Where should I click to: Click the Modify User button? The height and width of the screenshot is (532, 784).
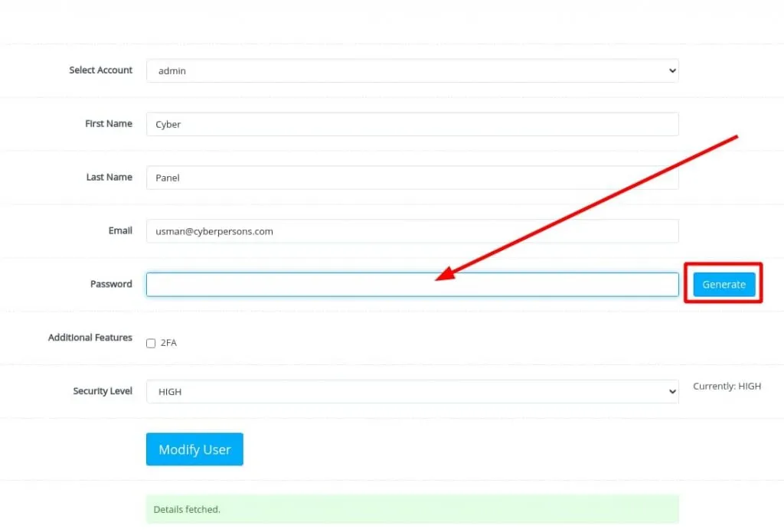point(194,449)
